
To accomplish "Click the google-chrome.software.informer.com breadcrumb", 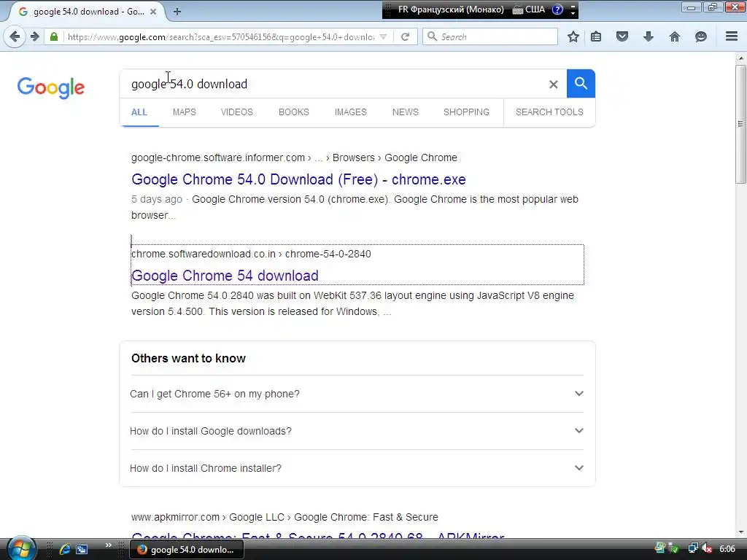I will 218,157.
